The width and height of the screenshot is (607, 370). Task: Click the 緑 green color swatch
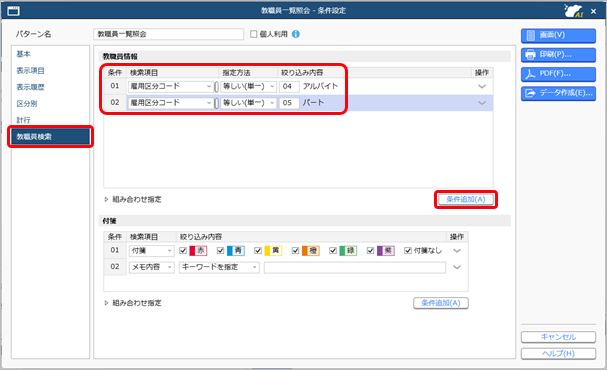click(348, 251)
